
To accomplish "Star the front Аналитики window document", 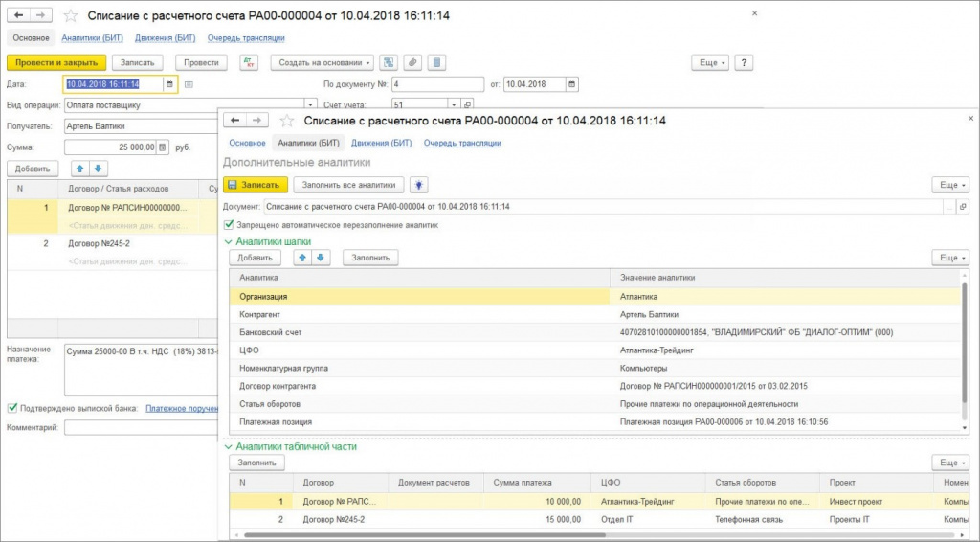I will [x=286, y=121].
